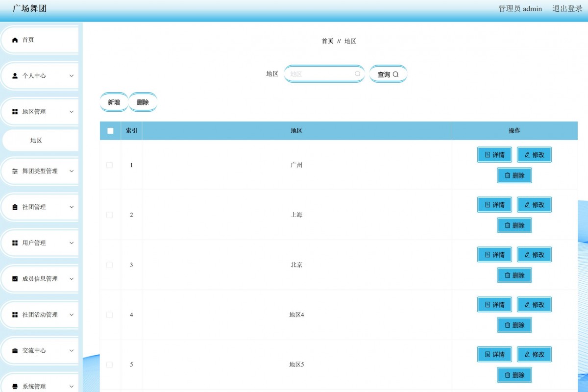Image resolution: width=588 pixels, height=392 pixels.
Task: Click 退出登录 to log out
Action: pyautogui.click(x=567, y=8)
